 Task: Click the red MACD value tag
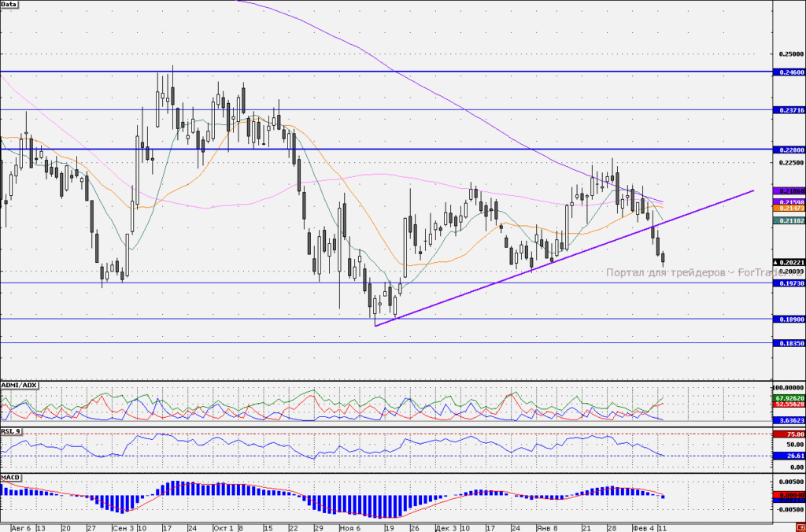(789, 494)
